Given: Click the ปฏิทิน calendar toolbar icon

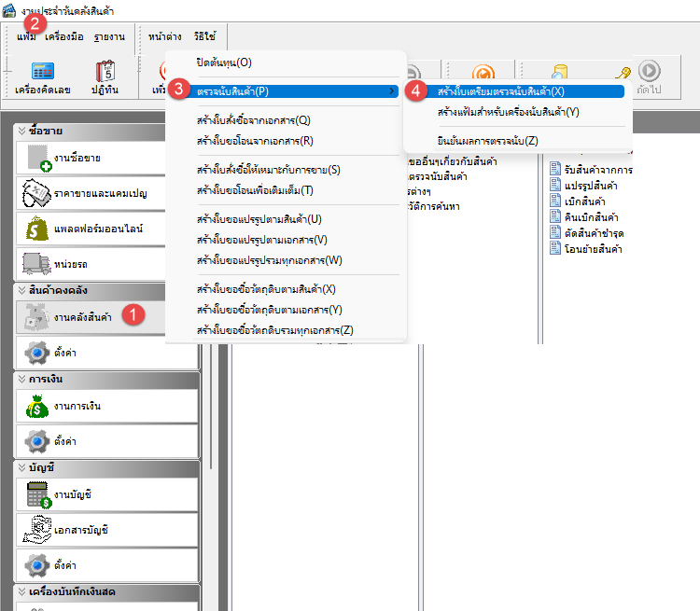Looking at the screenshot, I should 103,76.
